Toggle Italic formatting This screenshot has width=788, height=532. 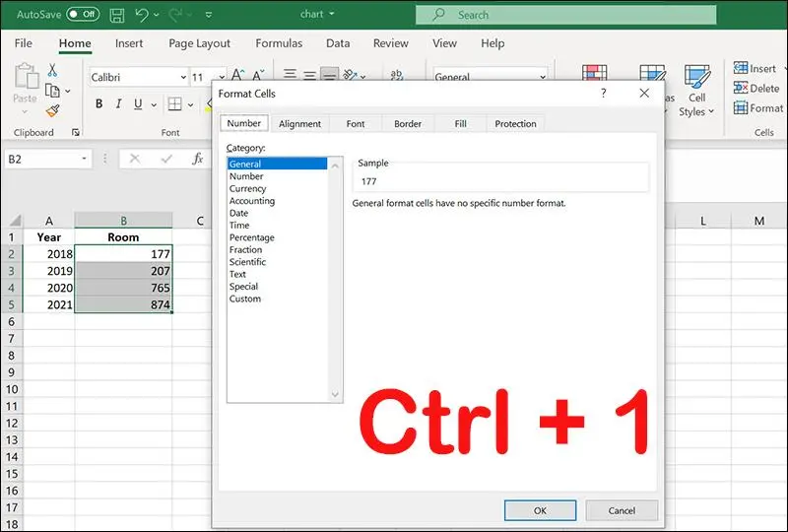118,104
